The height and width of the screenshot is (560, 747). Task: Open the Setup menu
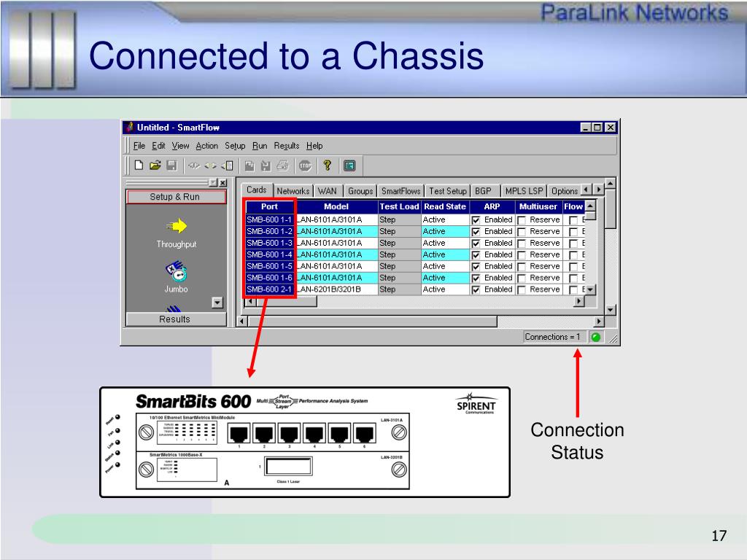coord(235,146)
